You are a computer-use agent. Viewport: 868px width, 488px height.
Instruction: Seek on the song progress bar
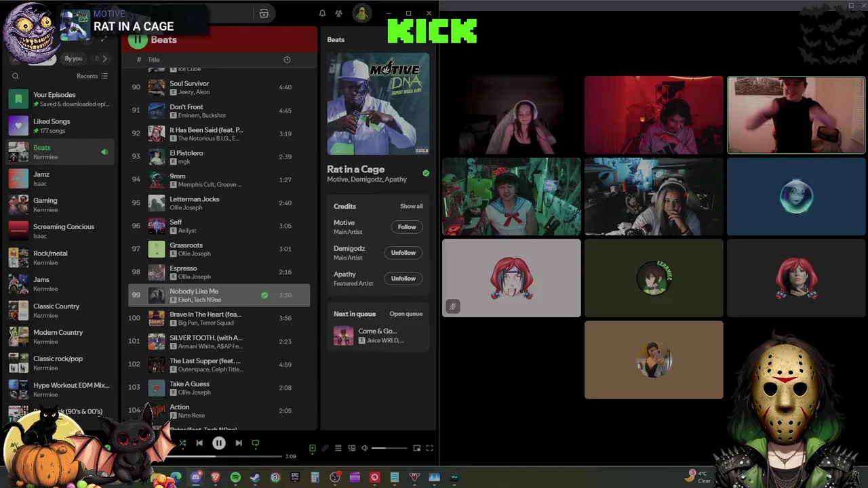point(225,456)
